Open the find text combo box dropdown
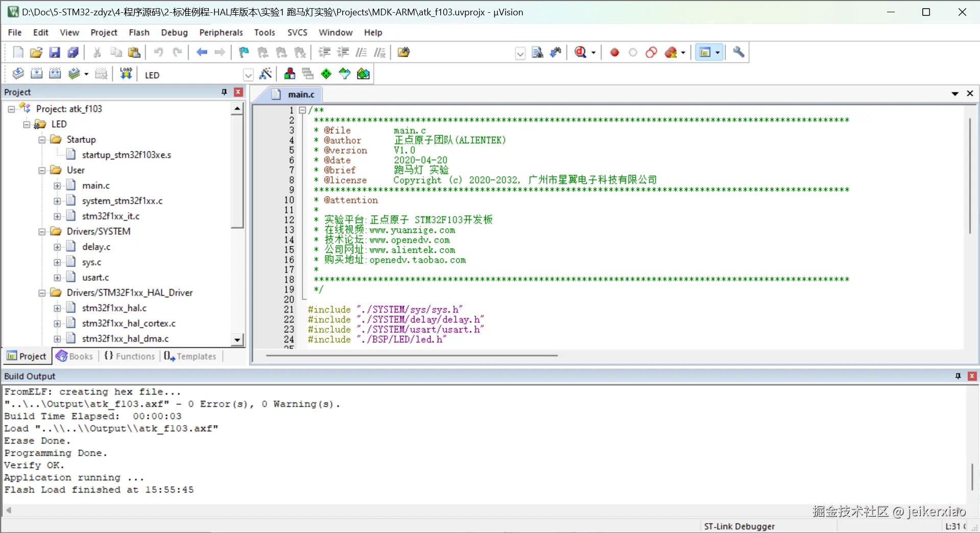 [520, 53]
